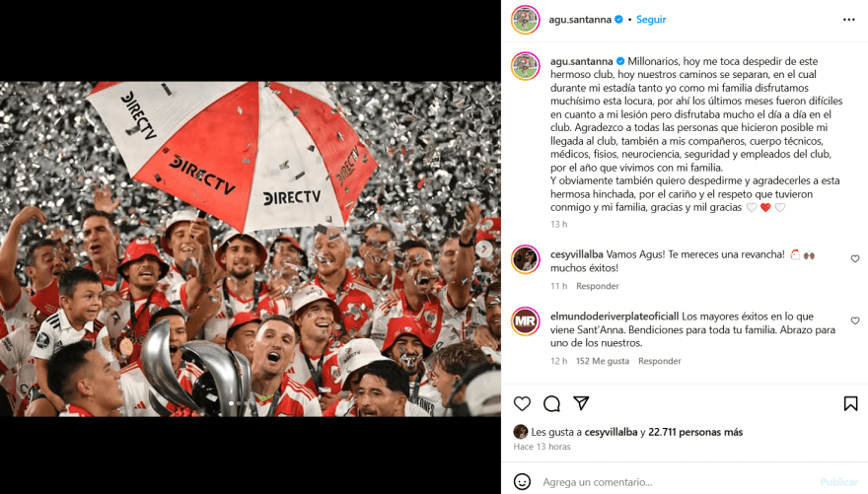Image resolution: width=868 pixels, height=494 pixels.
Task: Like cesyvillalba's comment with the small heart
Action: point(855,259)
